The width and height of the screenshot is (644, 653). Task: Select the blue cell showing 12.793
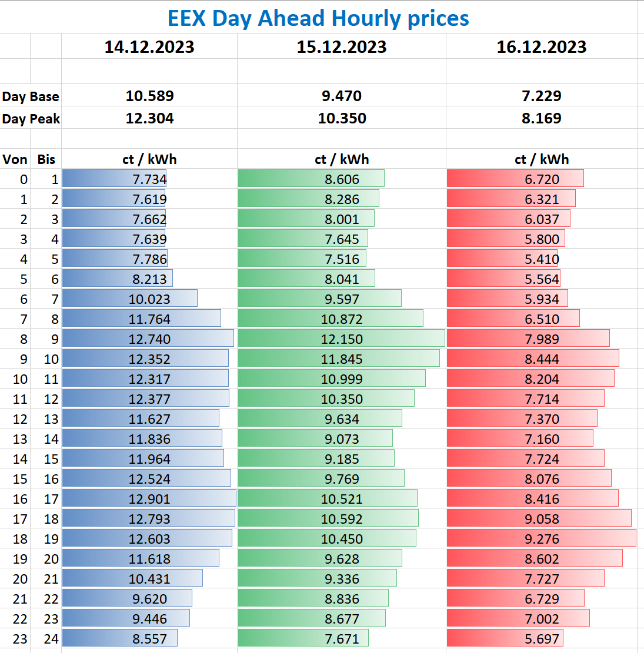[149, 518]
